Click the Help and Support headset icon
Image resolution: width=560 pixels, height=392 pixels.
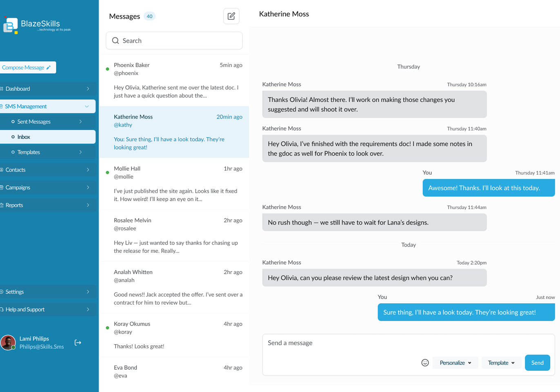2,310
